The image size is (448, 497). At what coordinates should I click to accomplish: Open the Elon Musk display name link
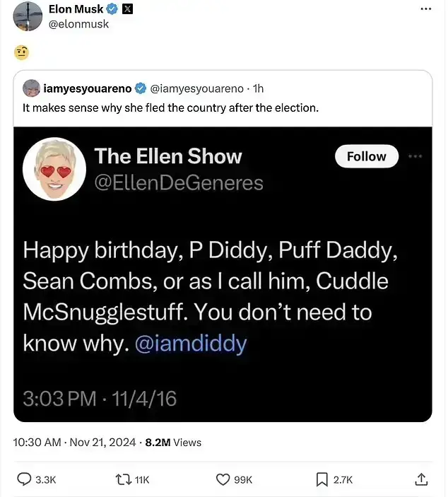click(x=75, y=9)
